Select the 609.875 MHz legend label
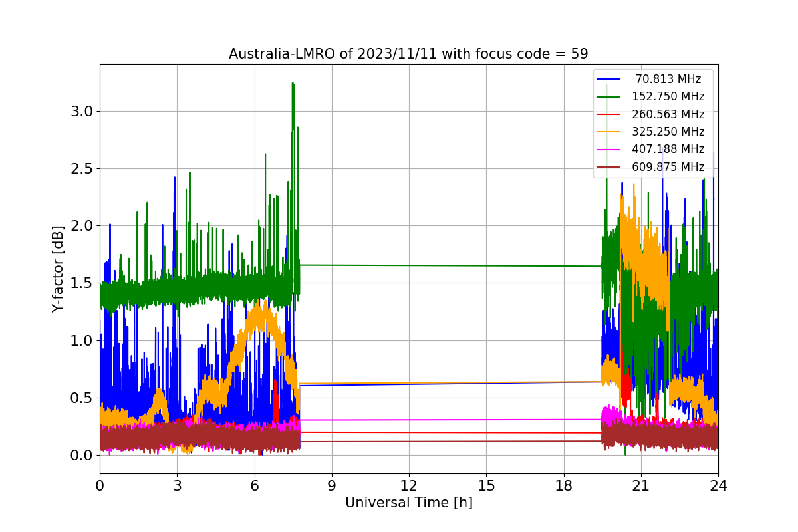798x532 pixels. tap(668, 168)
